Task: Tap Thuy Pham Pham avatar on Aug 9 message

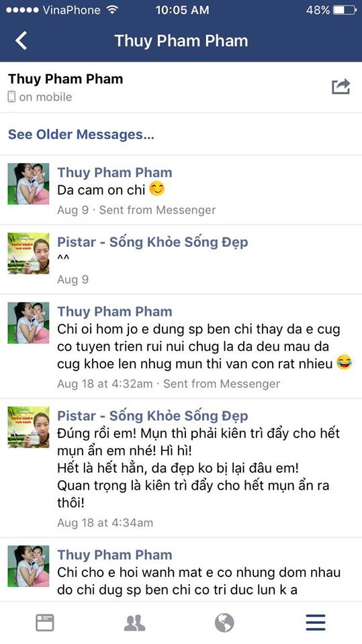Action: (28, 184)
